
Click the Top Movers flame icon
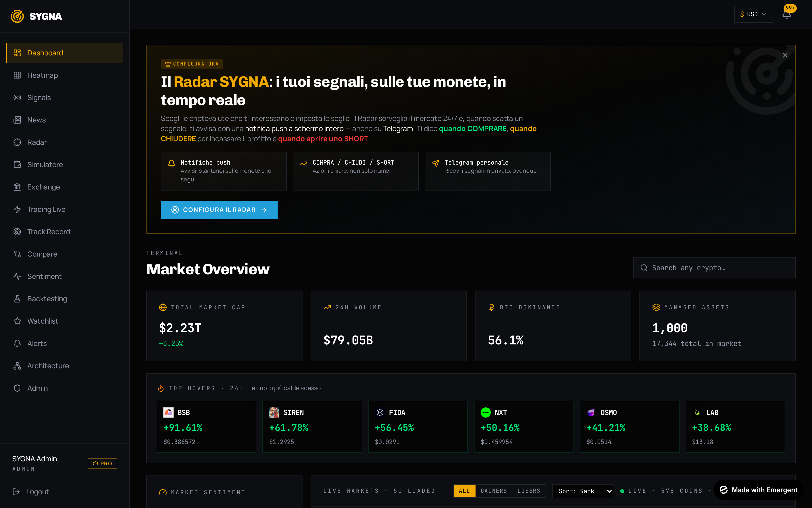(x=161, y=388)
